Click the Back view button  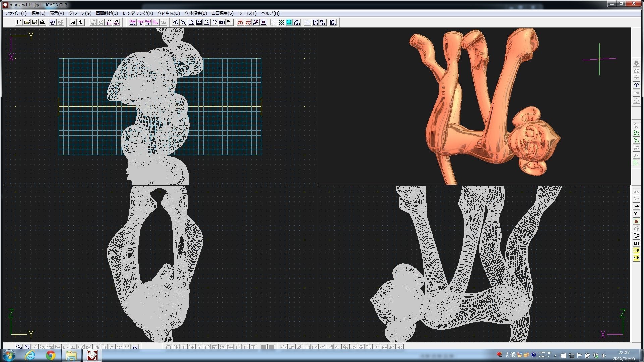pyautogui.click(x=230, y=22)
